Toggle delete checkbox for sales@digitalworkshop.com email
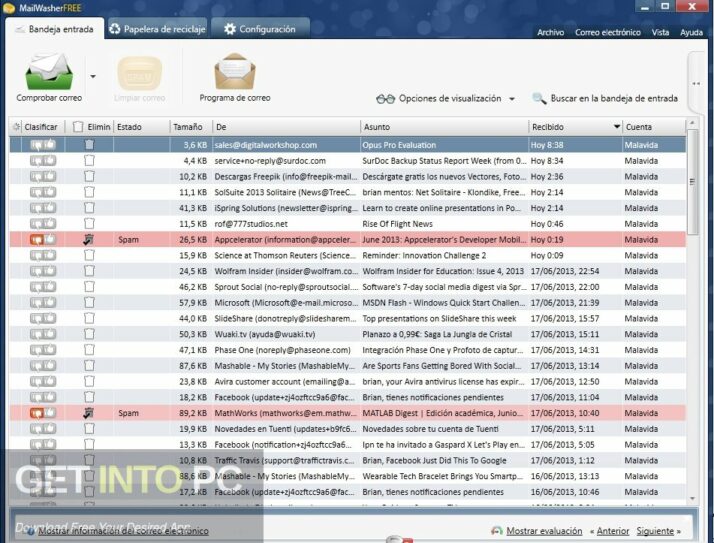The height and width of the screenshot is (543, 714). tap(89, 145)
